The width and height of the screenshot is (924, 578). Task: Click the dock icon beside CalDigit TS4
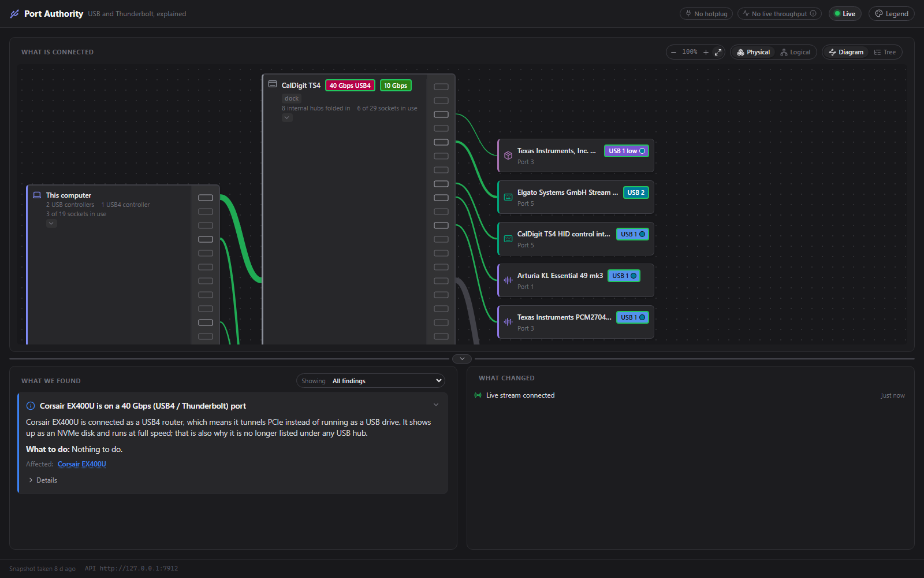tap(273, 84)
